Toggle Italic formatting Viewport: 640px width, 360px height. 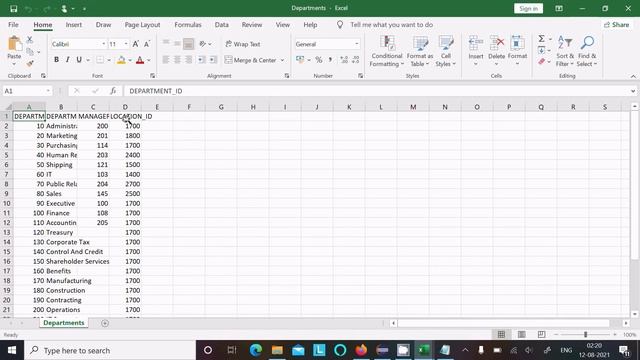tap(67, 60)
